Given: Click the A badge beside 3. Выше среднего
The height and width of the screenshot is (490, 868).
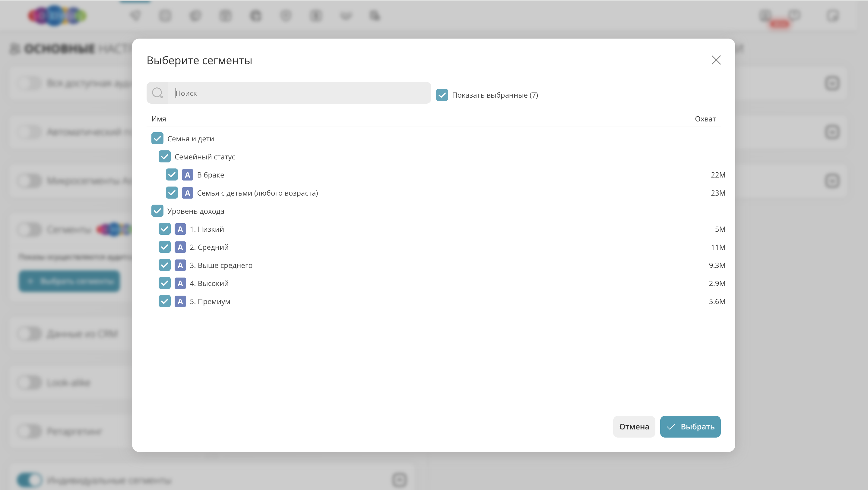Looking at the screenshot, I should click(180, 265).
